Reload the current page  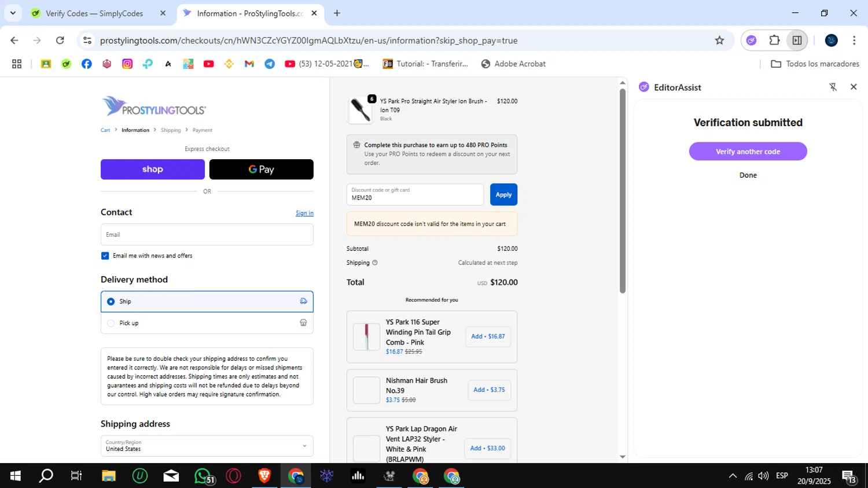(x=60, y=41)
